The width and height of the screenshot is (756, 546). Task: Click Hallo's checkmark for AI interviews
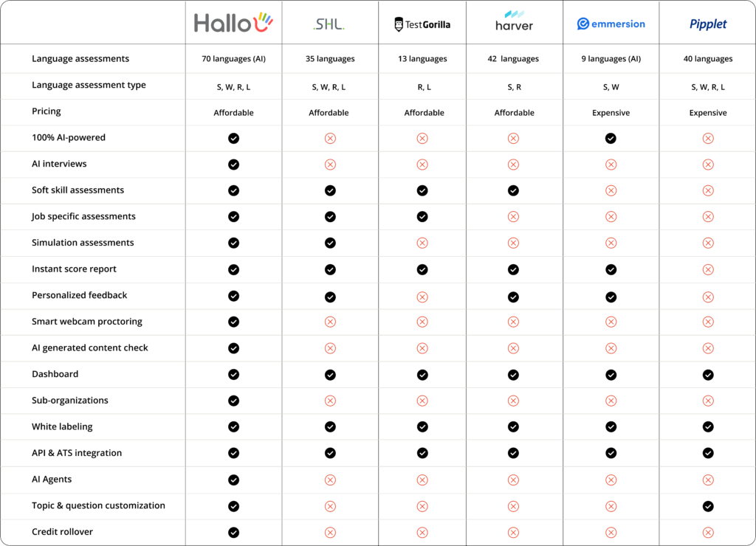click(234, 165)
